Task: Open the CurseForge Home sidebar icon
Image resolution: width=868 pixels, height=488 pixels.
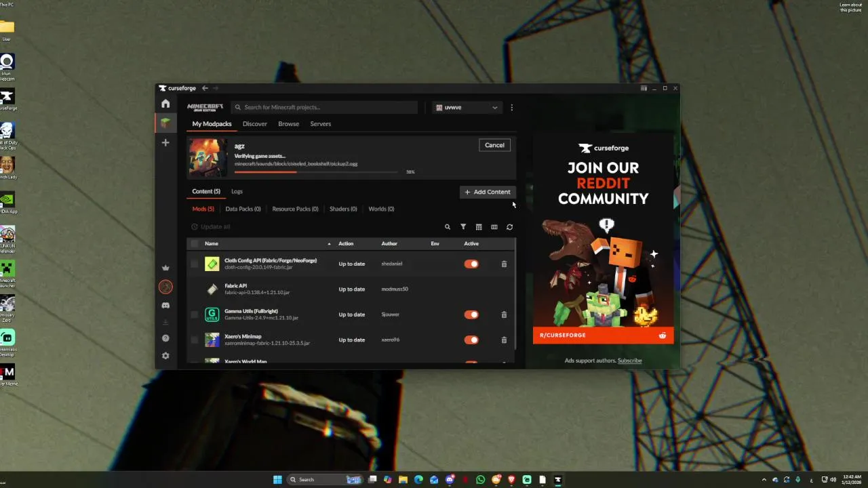Action: coord(165,104)
